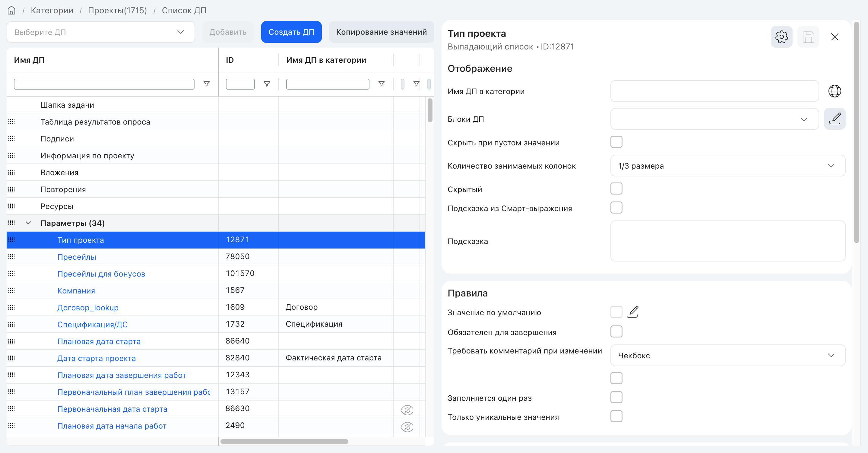This screenshot has height=453, width=868.
Task: Focus the ID filter input
Action: (x=240, y=84)
